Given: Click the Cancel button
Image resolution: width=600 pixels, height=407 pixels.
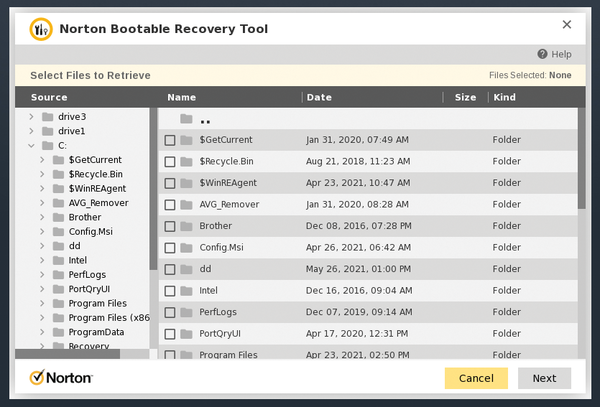Looking at the screenshot, I should tap(476, 378).
